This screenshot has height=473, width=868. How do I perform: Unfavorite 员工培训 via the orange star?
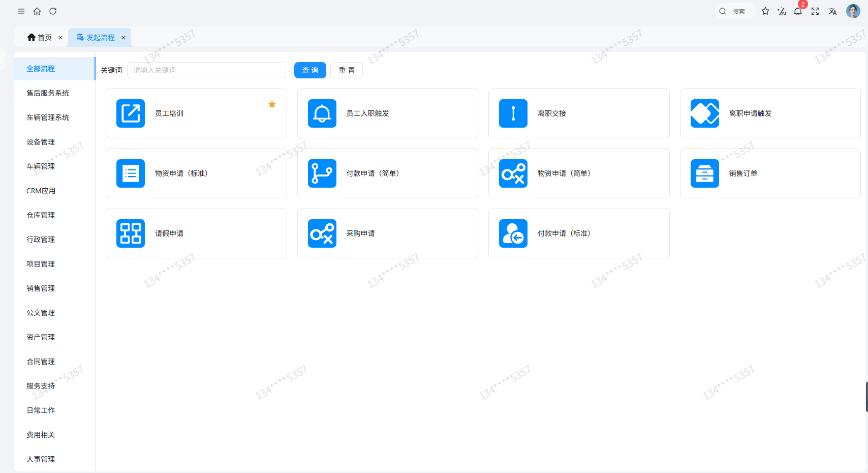pyautogui.click(x=272, y=104)
